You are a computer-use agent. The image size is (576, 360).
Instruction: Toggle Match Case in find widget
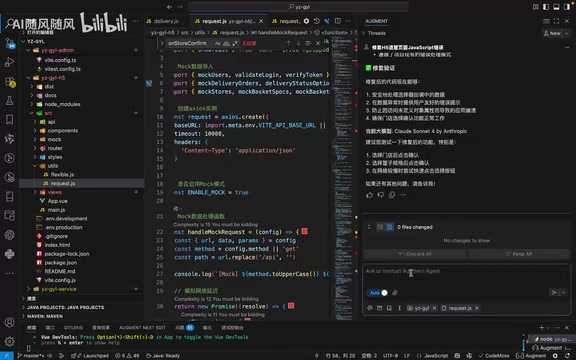point(217,43)
